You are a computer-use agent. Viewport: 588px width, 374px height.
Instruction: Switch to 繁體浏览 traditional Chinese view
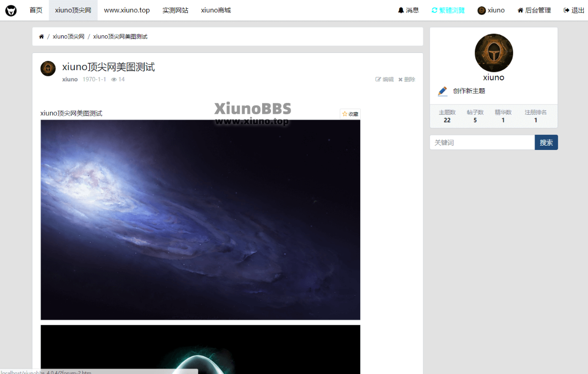[448, 10]
